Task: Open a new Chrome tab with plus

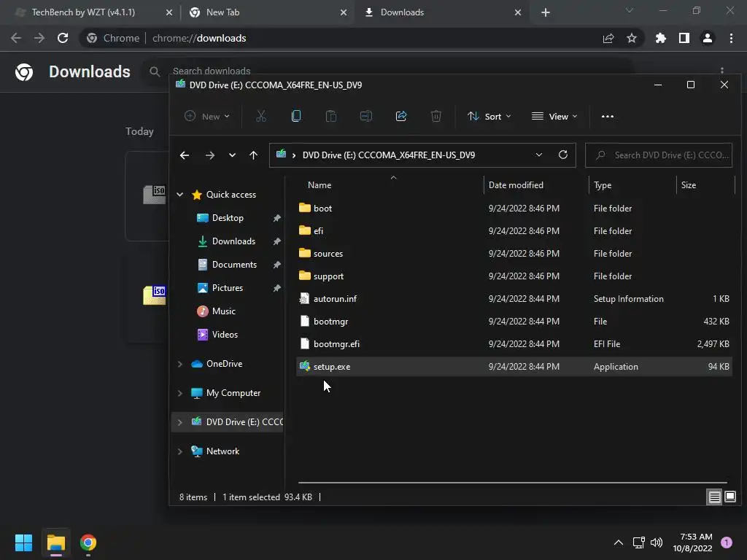Action: pyautogui.click(x=546, y=12)
